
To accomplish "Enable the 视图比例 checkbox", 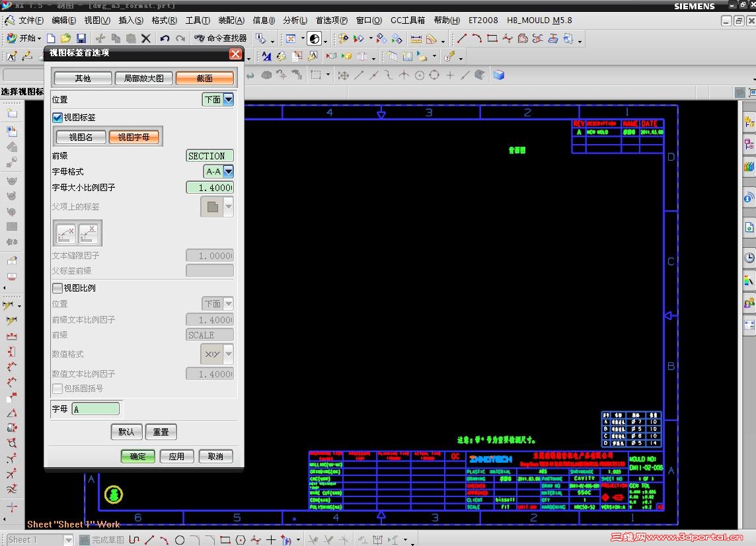I will coord(57,288).
